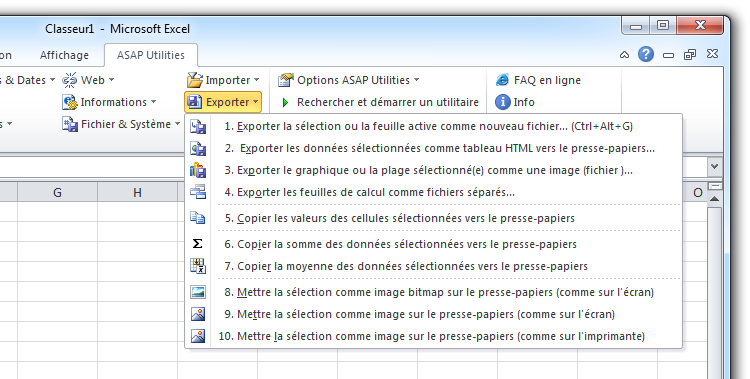Open the FAQ en ligne link
Viewport: 750px width, 379px height.
(547, 80)
